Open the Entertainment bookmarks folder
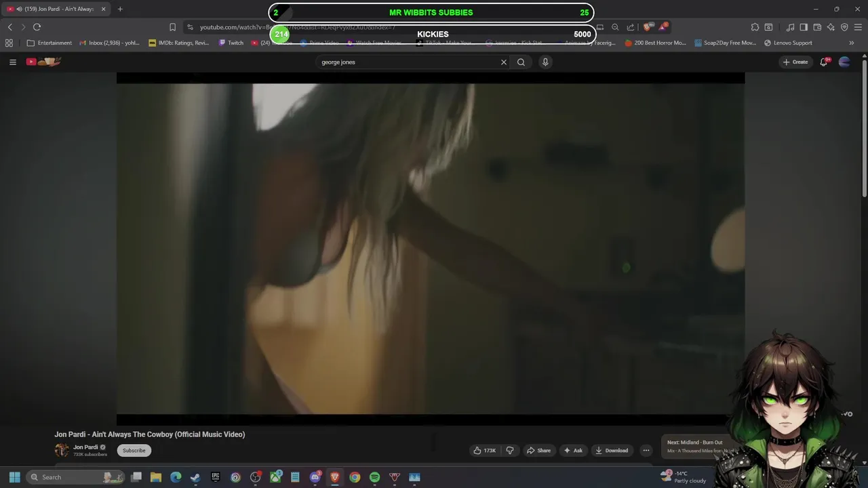 click(49, 43)
